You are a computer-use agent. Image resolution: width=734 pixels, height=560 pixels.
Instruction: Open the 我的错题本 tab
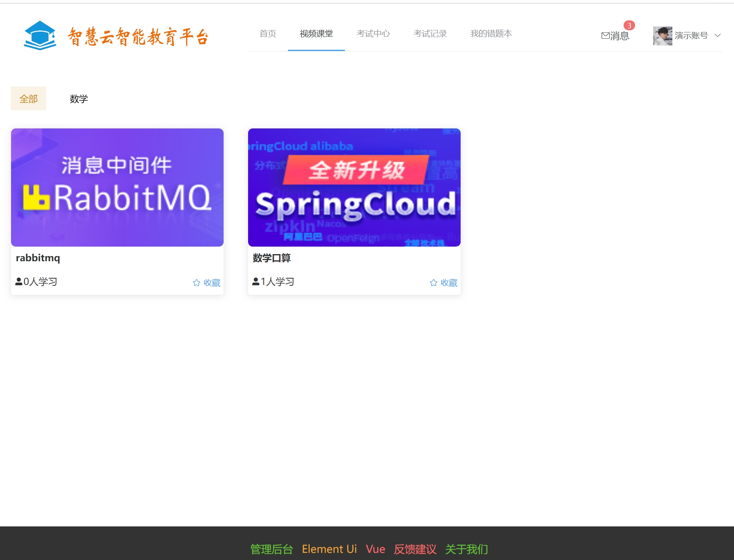pos(491,34)
